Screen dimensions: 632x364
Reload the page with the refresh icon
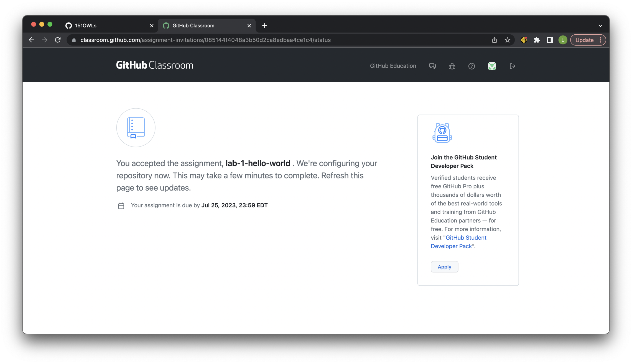(58, 40)
